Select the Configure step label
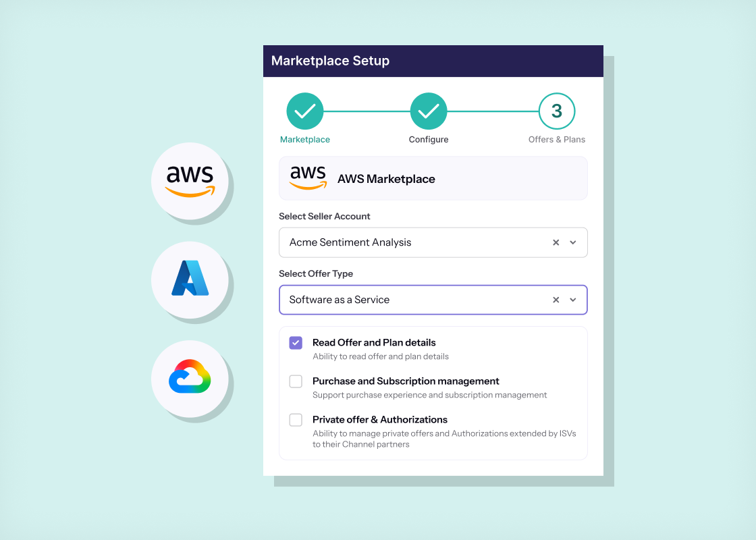This screenshot has width=756, height=540. (x=429, y=139)
